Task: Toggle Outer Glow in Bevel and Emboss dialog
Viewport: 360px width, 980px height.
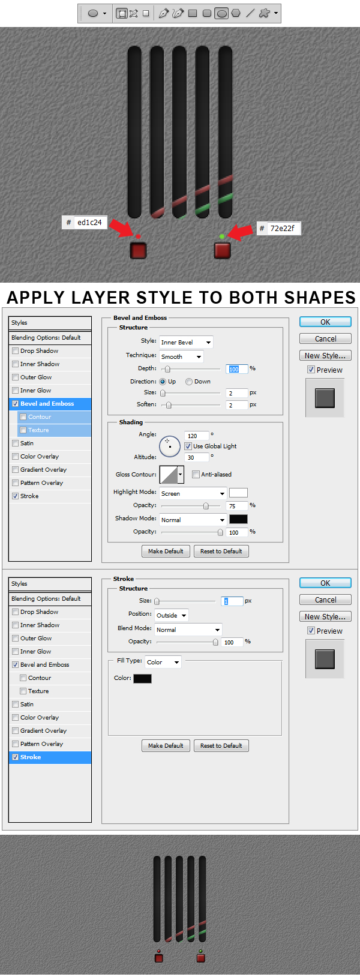Action: [15, 377]
